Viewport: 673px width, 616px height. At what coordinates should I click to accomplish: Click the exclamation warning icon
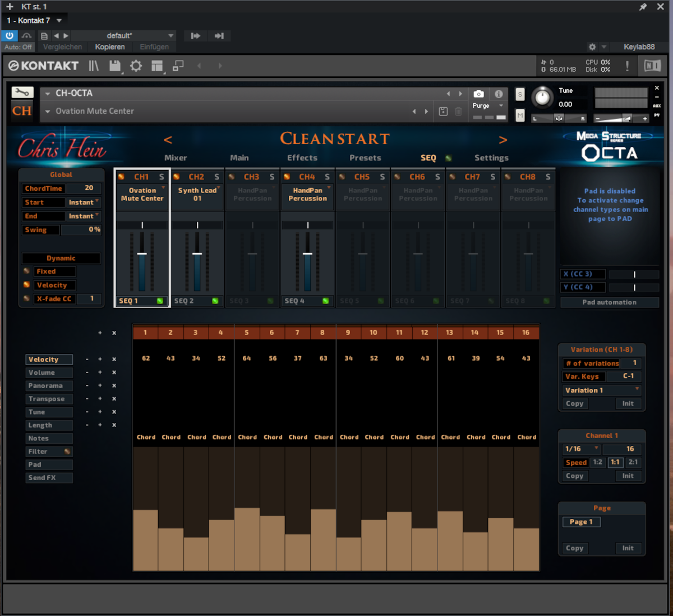coord(627,66)
